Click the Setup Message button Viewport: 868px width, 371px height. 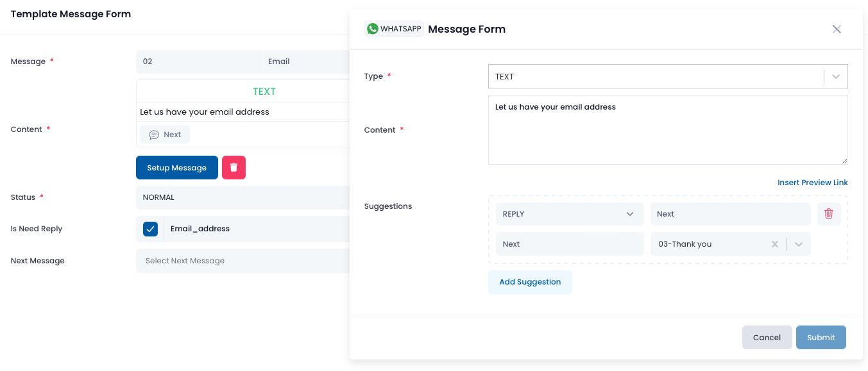177,168
